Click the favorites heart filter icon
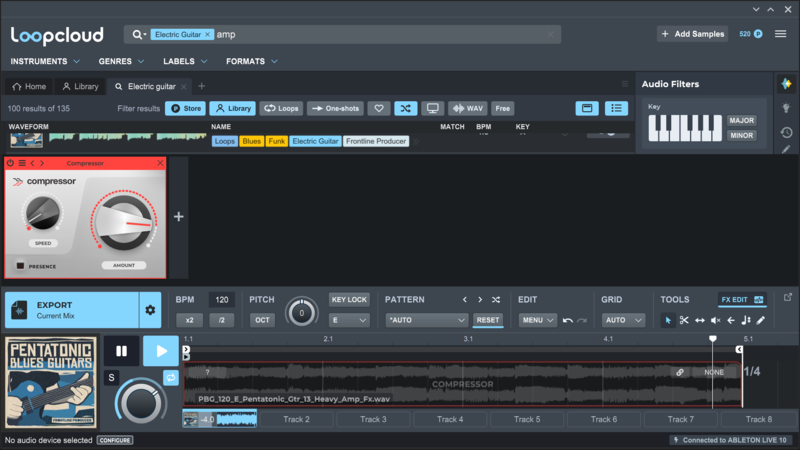This screenshot has height=450, width=800. (379, 108)
